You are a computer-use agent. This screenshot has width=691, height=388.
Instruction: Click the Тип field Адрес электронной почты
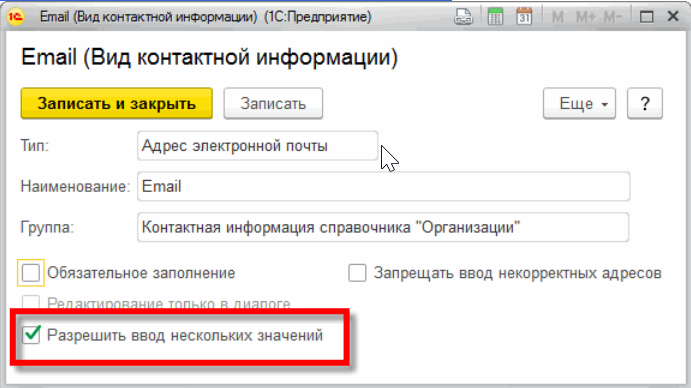click(x=257, y=146)
